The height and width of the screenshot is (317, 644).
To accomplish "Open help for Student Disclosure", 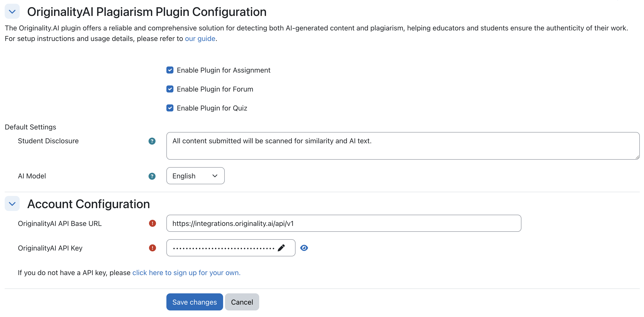I will [152, 141].
